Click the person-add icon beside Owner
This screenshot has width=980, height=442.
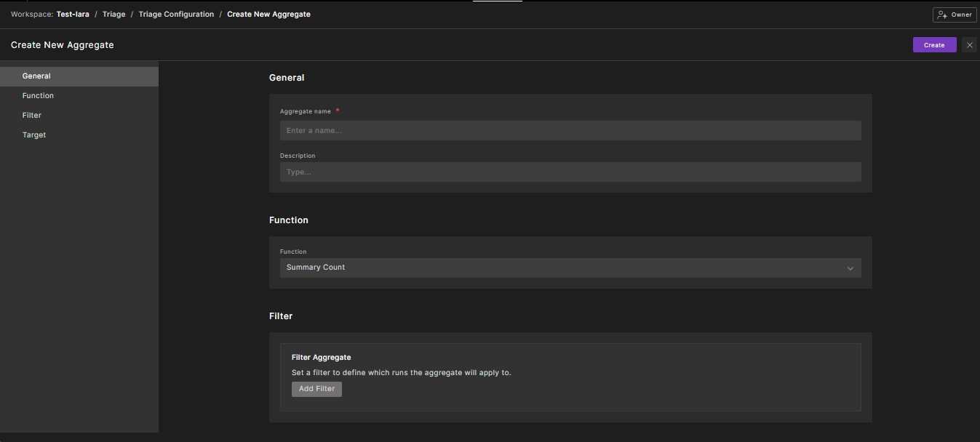(942, 15)
